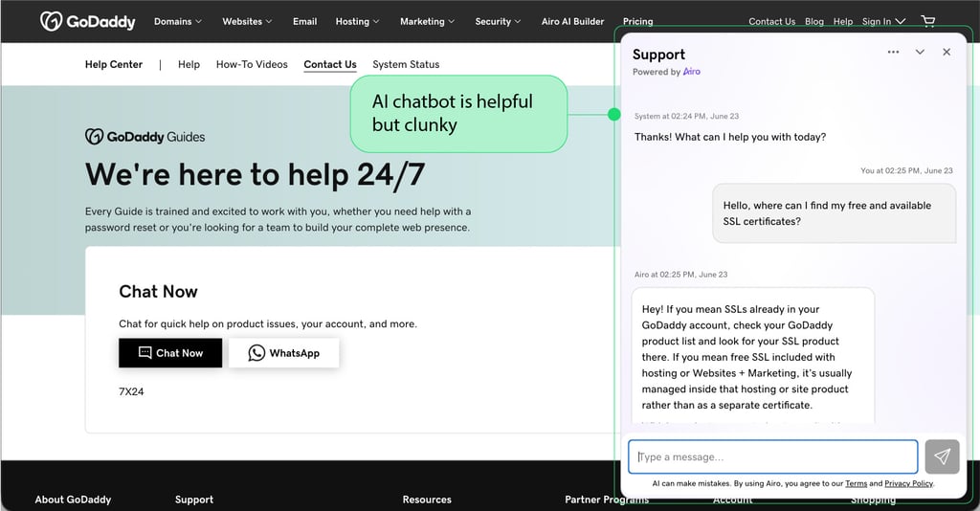Minimize the Support chat with the chevron
Screen dimensions: 980x511
(920, 52)
